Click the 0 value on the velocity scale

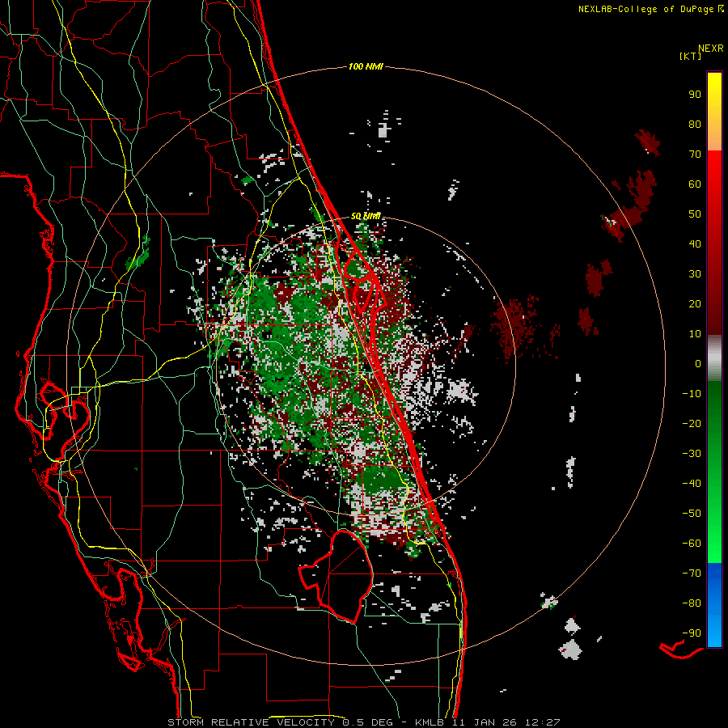tap(698, 364)
